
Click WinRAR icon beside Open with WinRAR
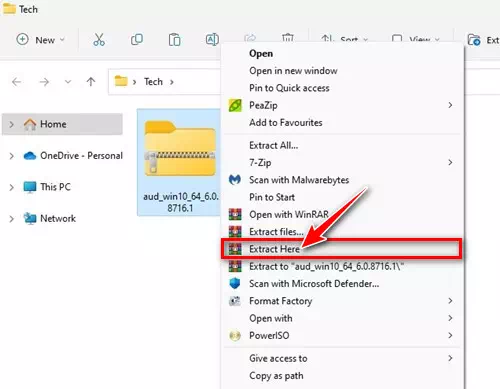(235, 214)
